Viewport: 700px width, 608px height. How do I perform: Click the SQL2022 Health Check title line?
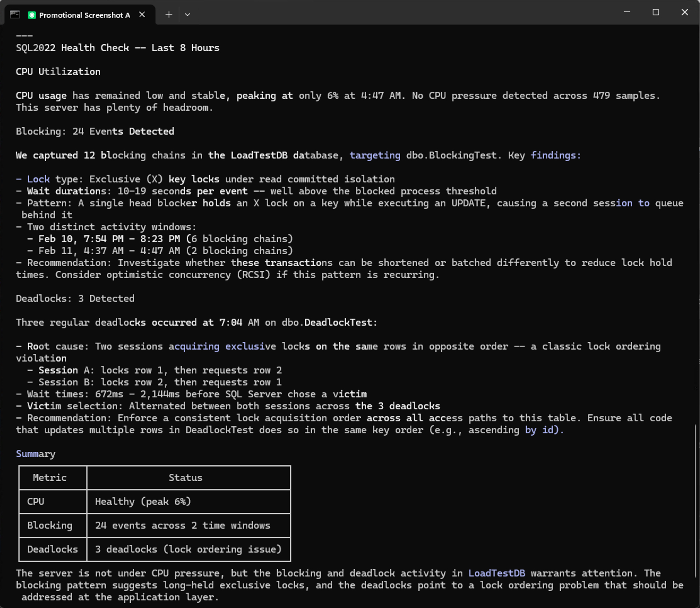pos(117,47)
